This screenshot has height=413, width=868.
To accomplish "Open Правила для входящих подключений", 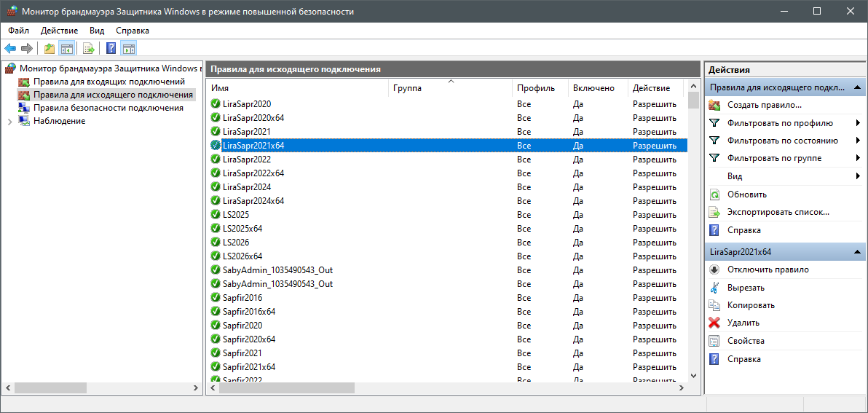I will point(109,82).
